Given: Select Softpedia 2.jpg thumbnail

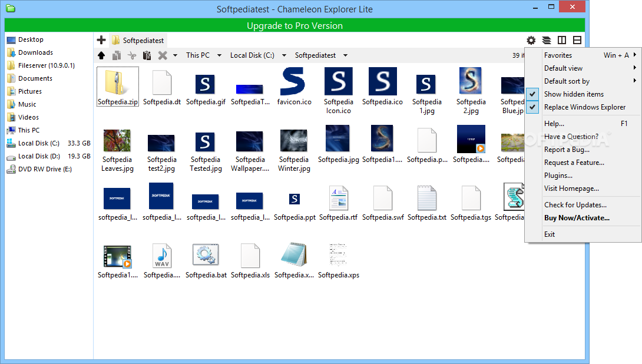Looking at the screenshot, I should click(x=471, y=81).
